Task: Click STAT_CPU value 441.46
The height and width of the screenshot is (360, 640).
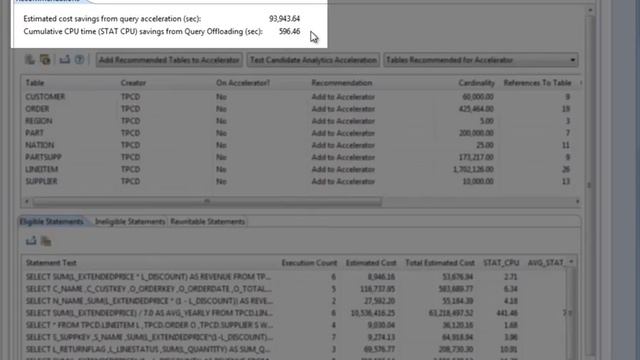Action: point(507,313)
